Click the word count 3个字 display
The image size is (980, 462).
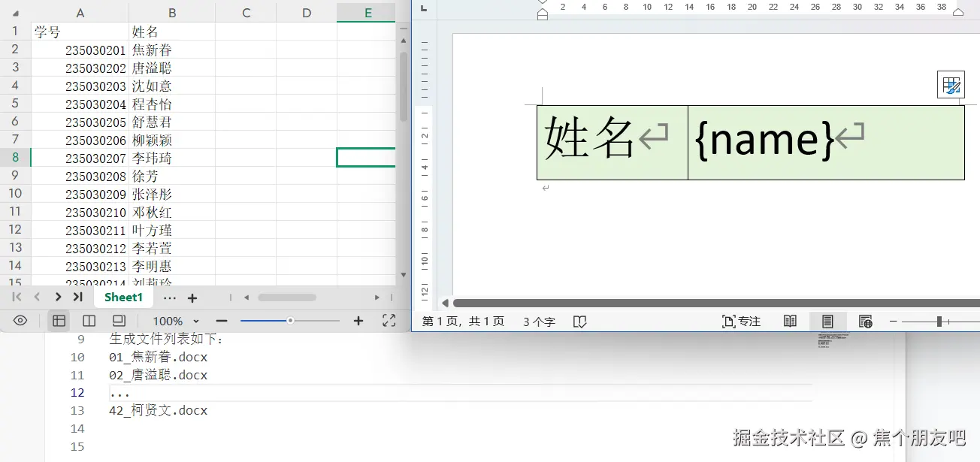pos(540,321)
